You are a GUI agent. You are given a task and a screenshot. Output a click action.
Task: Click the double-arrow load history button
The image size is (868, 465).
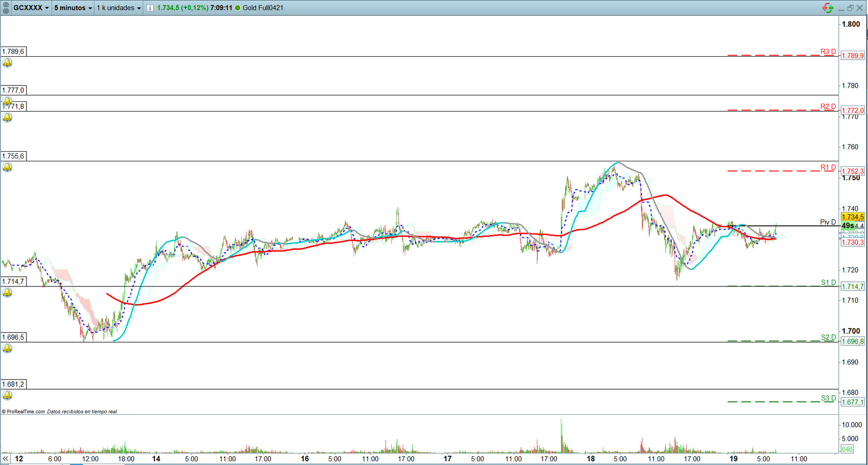[6, 458]
